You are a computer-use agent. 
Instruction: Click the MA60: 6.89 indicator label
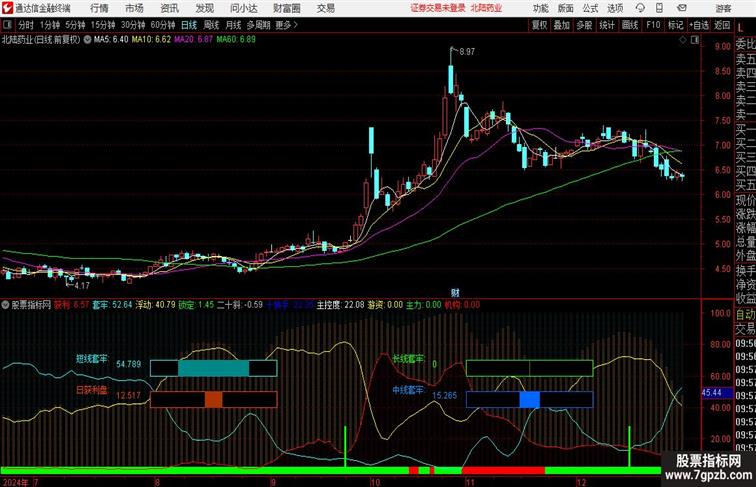[x=236, y=40]
